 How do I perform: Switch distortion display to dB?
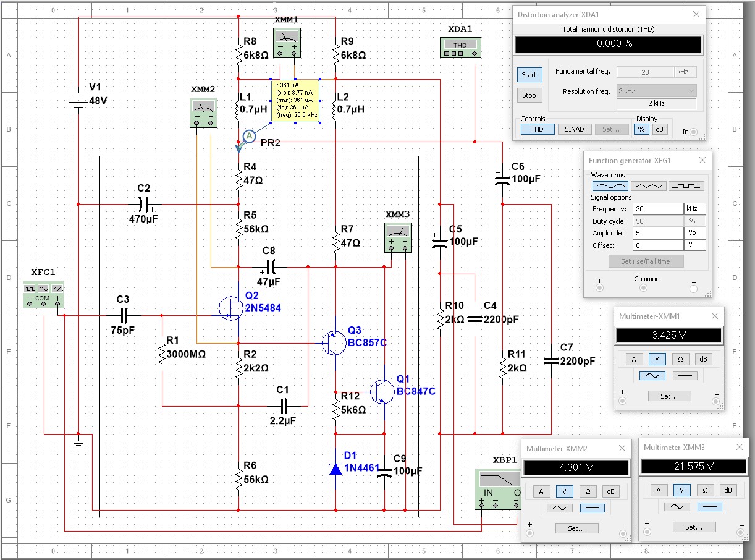click(660, 129)
